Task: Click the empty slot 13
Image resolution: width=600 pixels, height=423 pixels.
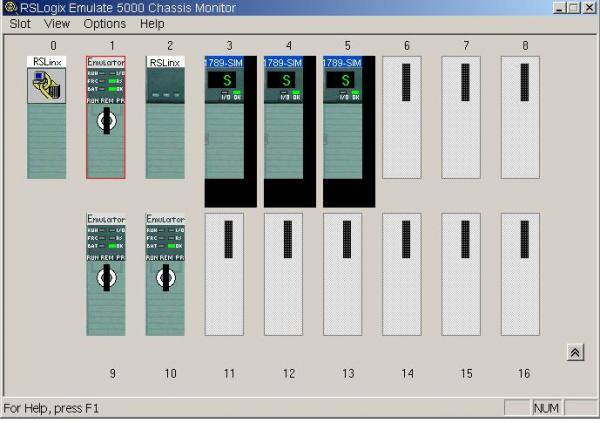Action: (x=342, y=274)
